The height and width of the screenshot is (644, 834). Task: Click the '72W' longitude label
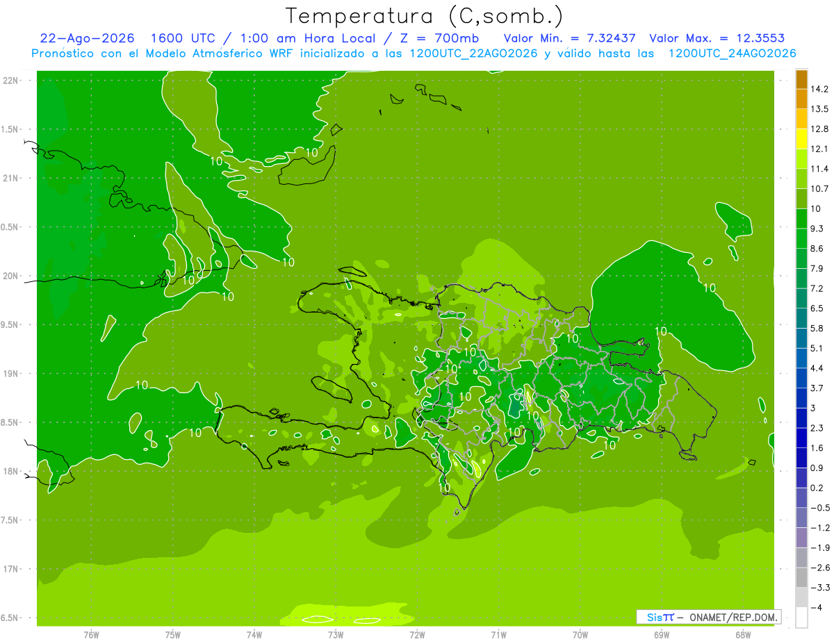pos(417,634)
